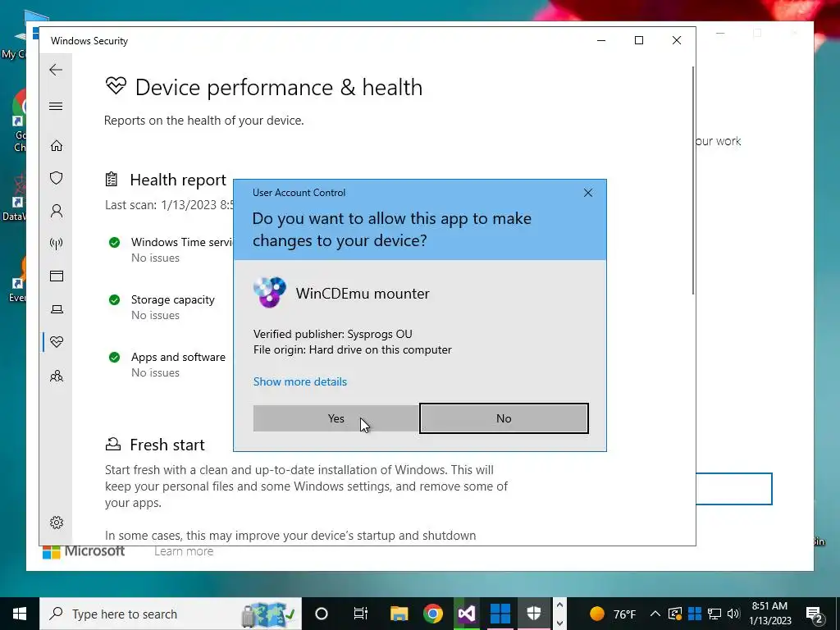Open Visual Studio from taskbar
The image size is (840, 630).
point(467,614)
